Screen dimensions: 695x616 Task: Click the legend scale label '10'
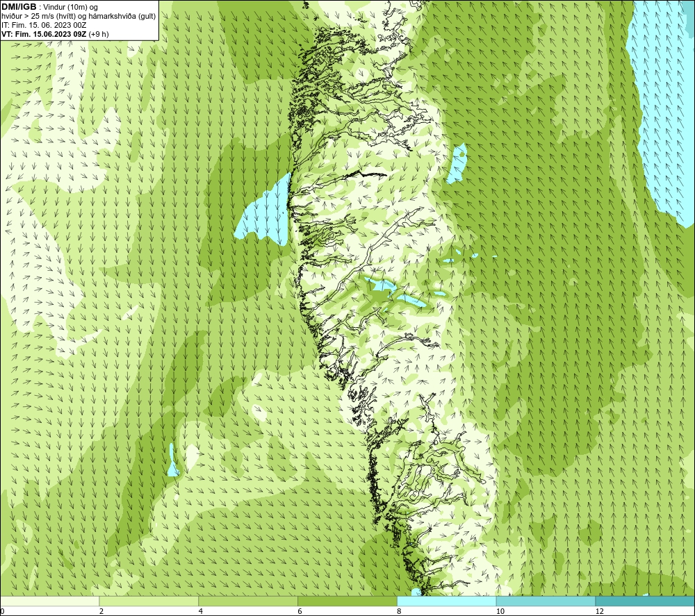pos(500,611)
